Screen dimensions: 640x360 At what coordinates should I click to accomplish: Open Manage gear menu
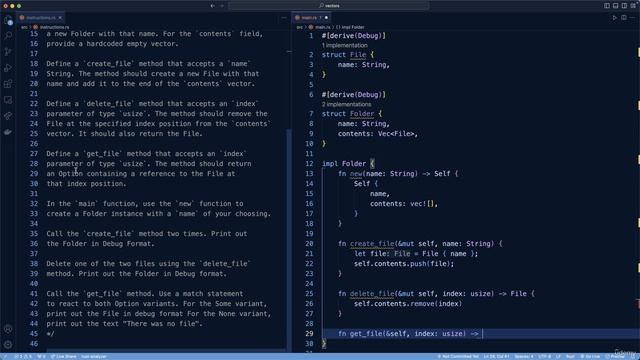(x=8, y=344)
